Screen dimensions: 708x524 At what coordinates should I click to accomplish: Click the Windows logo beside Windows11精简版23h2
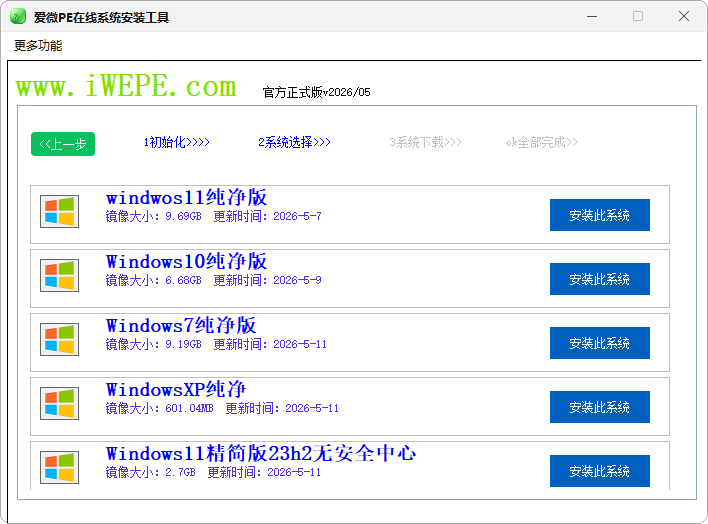59,468
